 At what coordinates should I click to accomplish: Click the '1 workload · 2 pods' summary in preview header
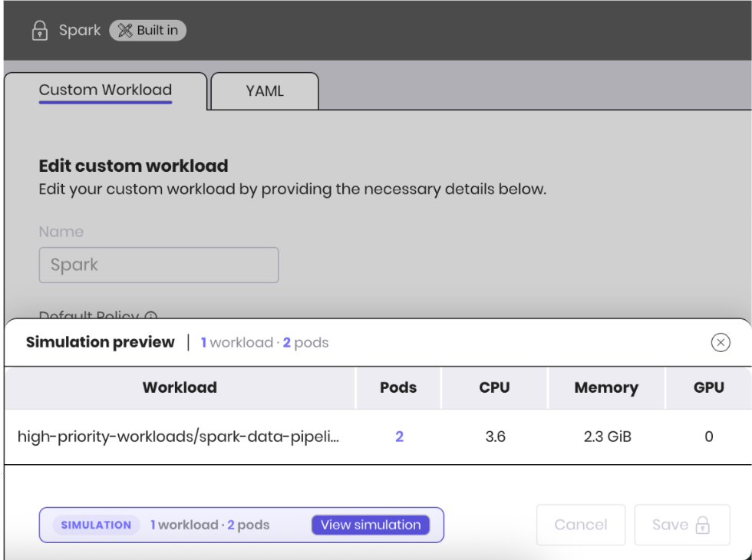265,343
